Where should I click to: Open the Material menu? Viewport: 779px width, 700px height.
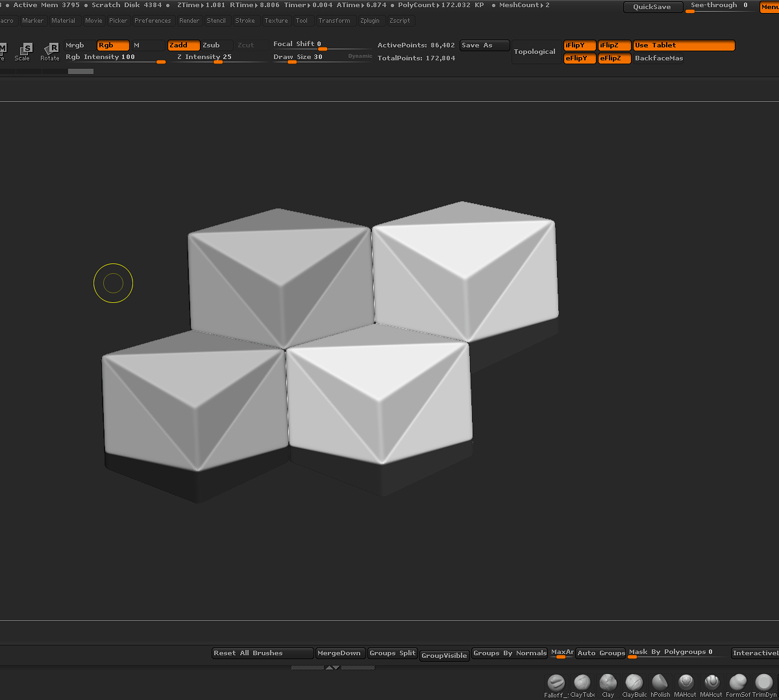pyautogui.click(x=64, y=21)
